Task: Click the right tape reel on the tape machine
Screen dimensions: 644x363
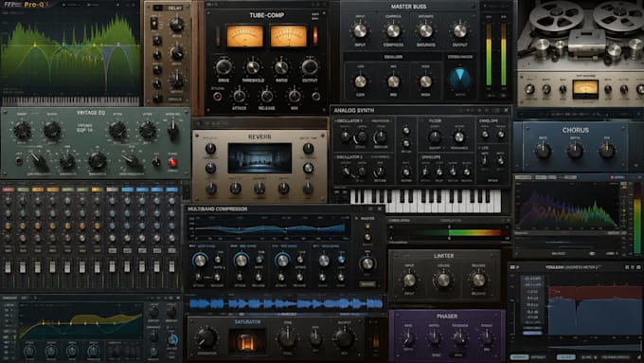Action: click(618, 16)
